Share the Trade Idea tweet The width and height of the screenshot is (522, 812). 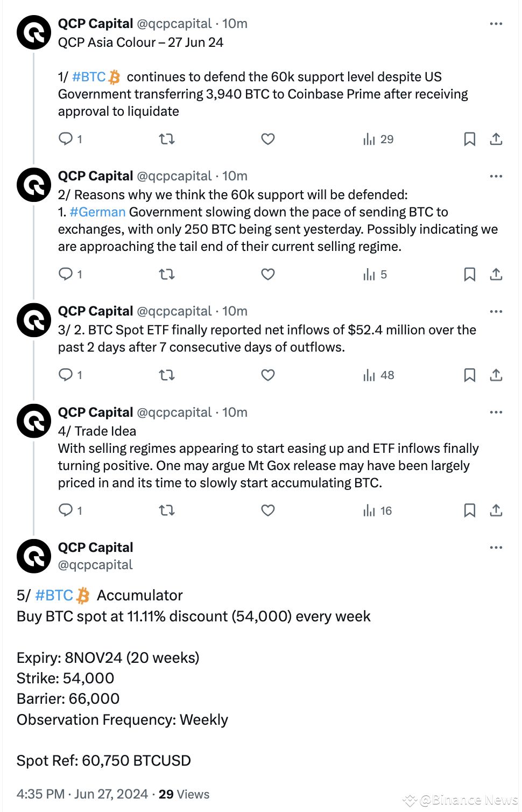(x=496, y=510)
